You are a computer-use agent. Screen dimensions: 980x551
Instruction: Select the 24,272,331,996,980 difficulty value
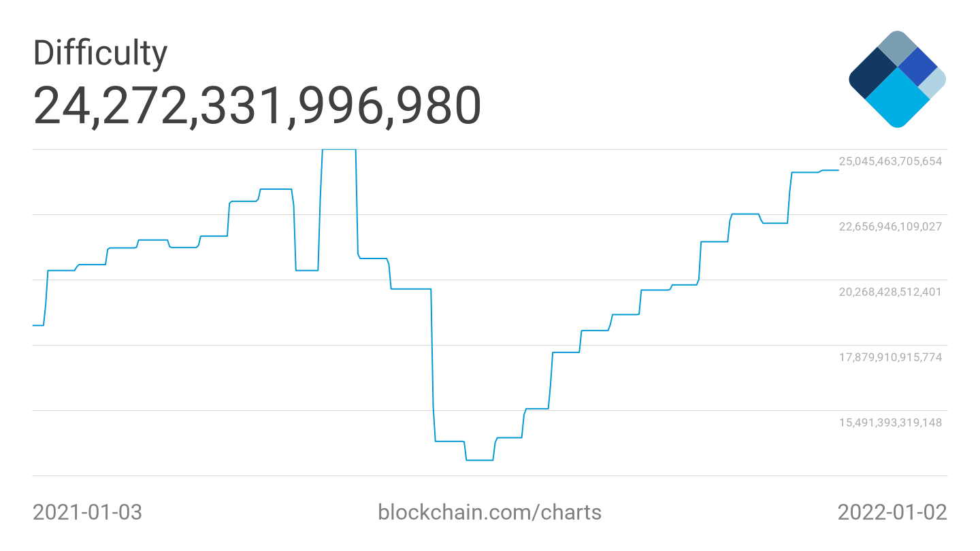257,105
